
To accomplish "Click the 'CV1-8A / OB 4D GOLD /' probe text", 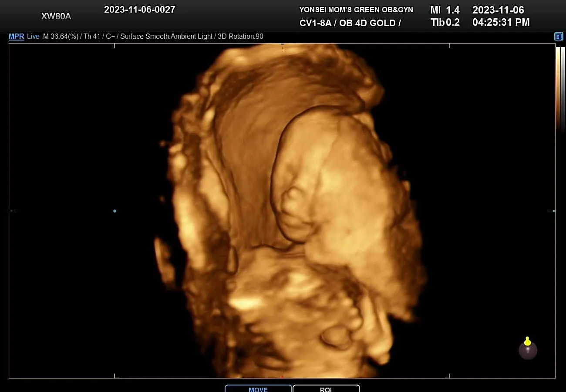I will [350, 23].
